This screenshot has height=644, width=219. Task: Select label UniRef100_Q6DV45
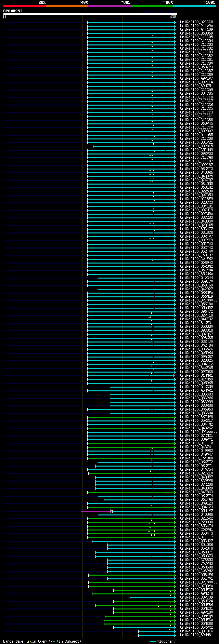[x=196, y=123]
